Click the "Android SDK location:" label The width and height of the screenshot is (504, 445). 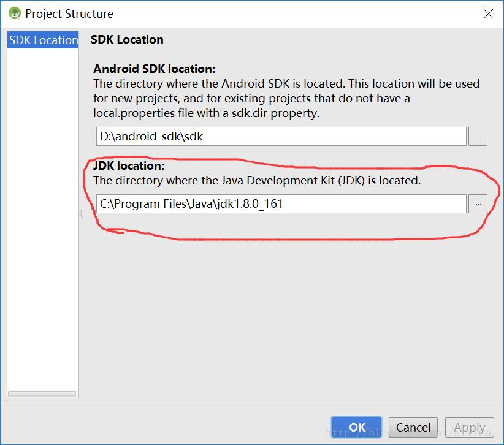(x=154, y=69)
